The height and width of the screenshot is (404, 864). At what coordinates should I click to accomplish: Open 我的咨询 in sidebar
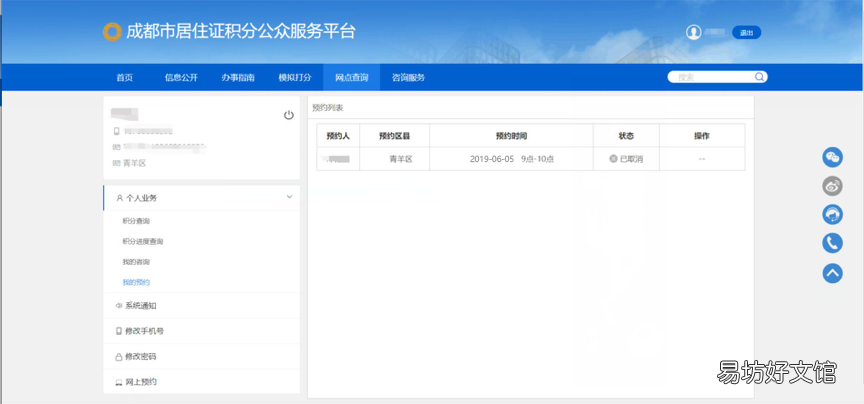(x=136, y=262)
